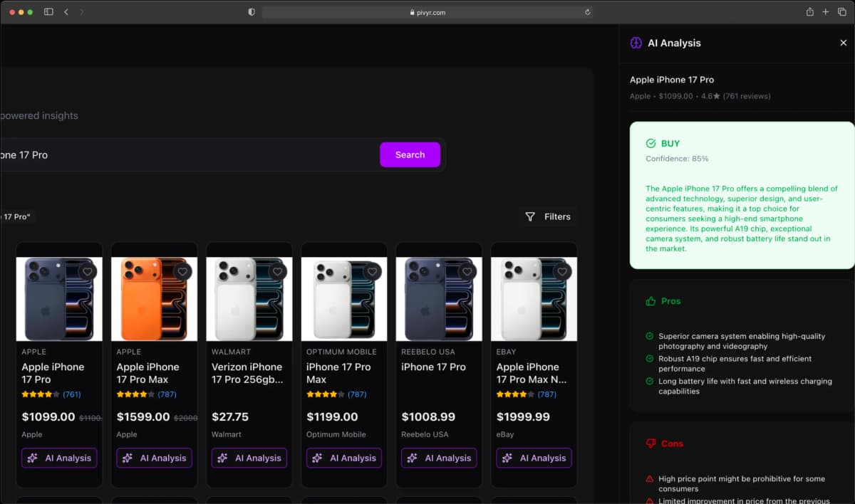This screenshot has height=504, width=855.
Task: Click the Safari Share icon
Action: tap(809, 12)
